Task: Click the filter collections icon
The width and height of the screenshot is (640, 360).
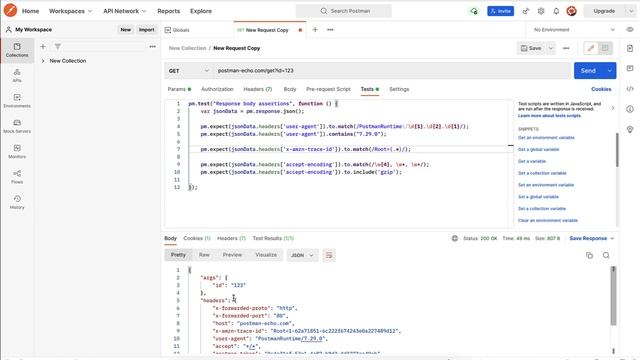Action: point(58,47)
